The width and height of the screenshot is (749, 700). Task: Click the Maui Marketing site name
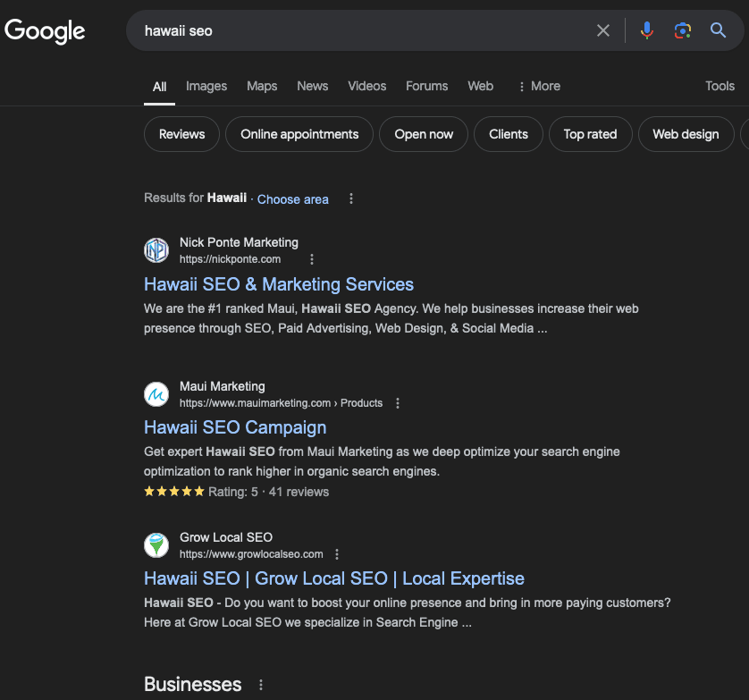click(x=223, y=386)
